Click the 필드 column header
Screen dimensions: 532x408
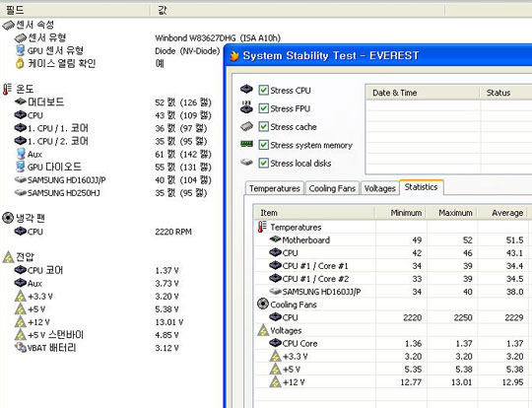click(x=75, y=10)
